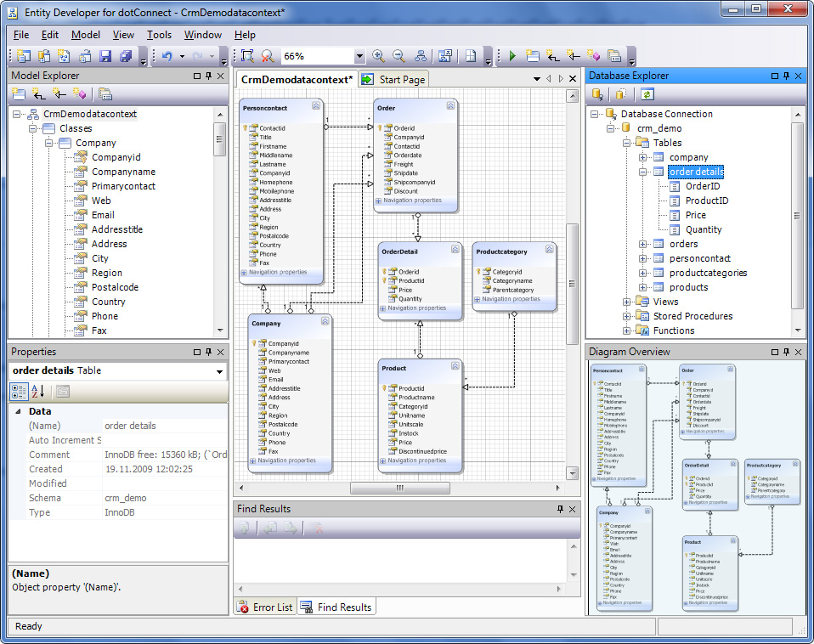Click the zoom-to-fit diagram icon left of 66%
Image resolution: width=814 pixels, height=644 pixels.
247,56
